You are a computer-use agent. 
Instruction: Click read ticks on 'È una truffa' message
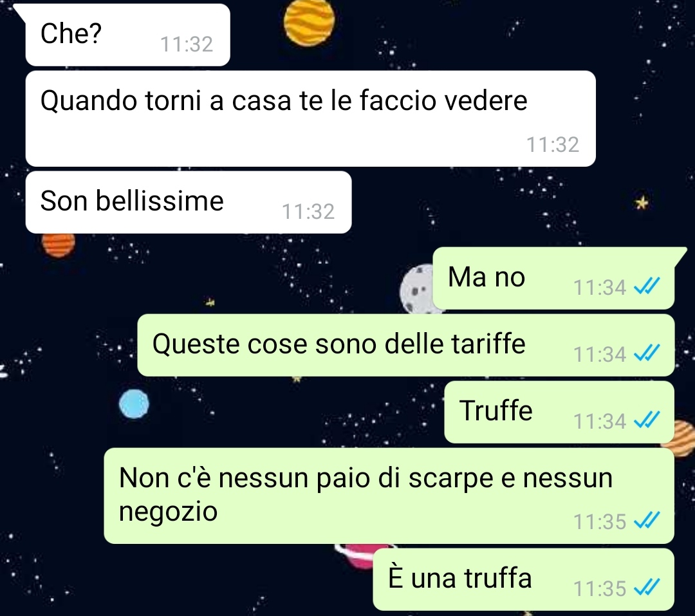pyautogui.click(x=647, y=588)
